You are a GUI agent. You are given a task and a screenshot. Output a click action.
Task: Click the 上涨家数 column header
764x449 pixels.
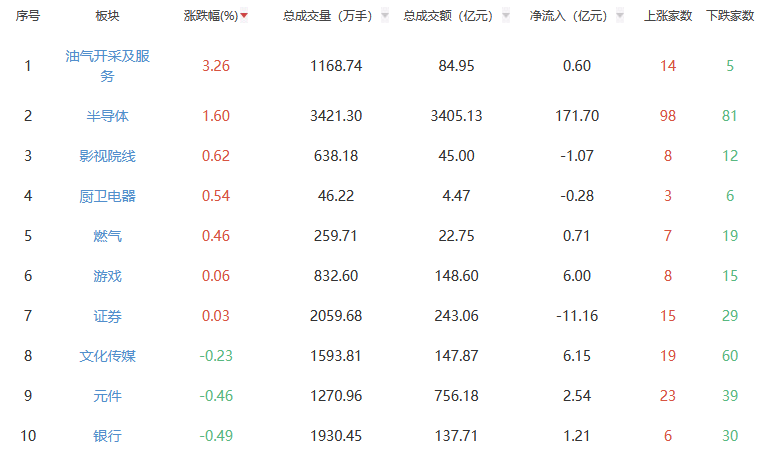coord(668,16)
